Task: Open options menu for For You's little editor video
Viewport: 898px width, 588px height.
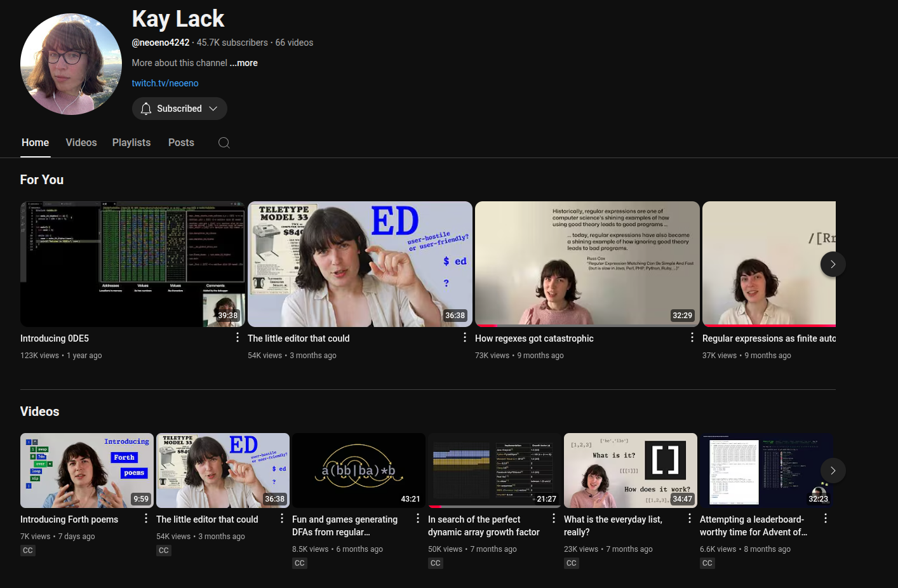Action: click(465, 337)
